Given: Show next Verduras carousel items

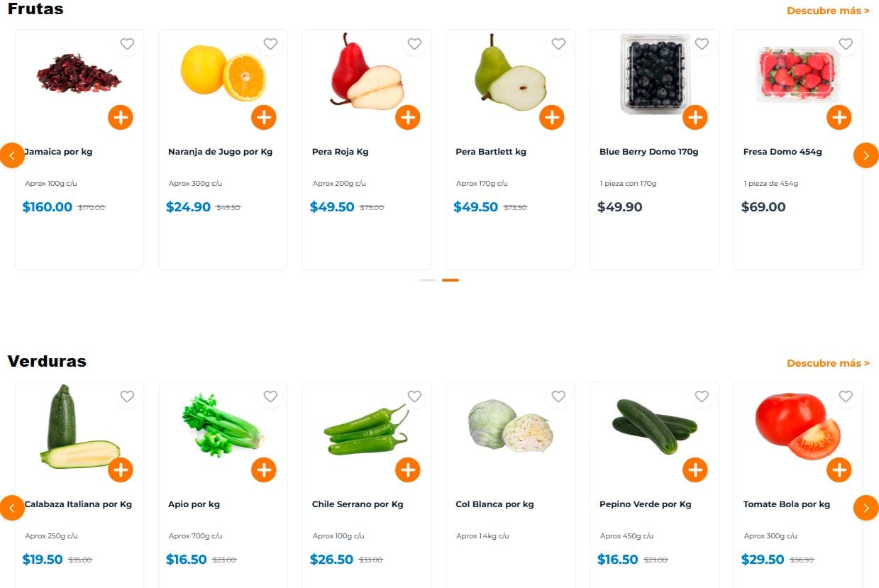Looking at the screenshot, I should [866, 508].
